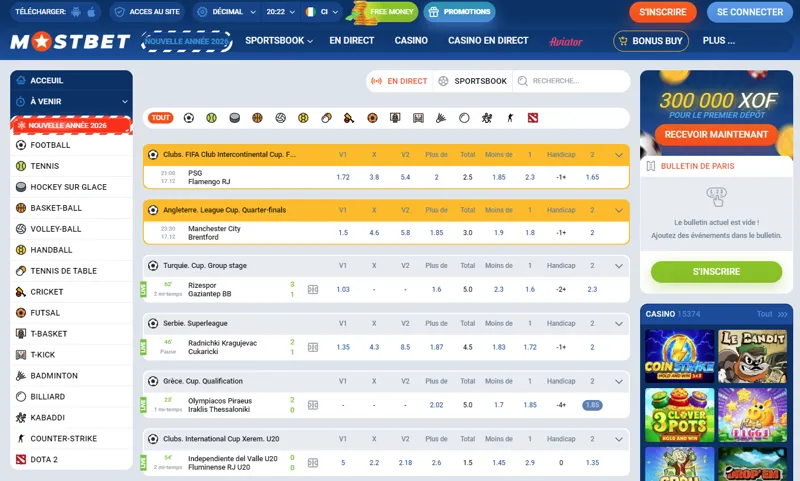Click the Aviator game logo
The height and width of the screenshot is (481, 800).
[x=566, y=41]
